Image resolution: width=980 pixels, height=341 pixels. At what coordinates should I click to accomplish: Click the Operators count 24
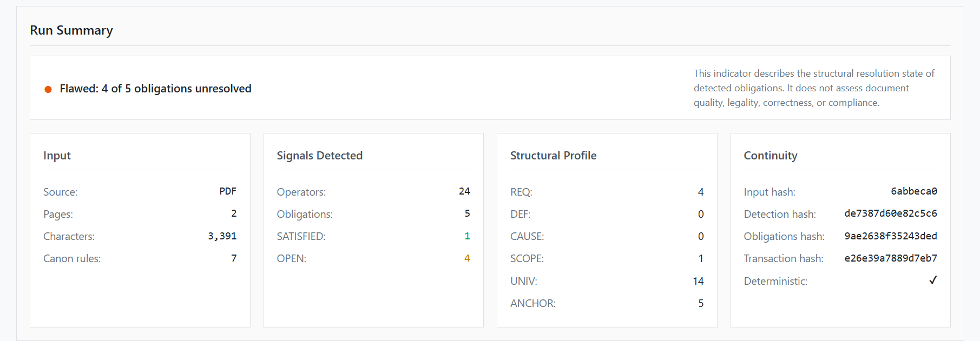[464, 191]
